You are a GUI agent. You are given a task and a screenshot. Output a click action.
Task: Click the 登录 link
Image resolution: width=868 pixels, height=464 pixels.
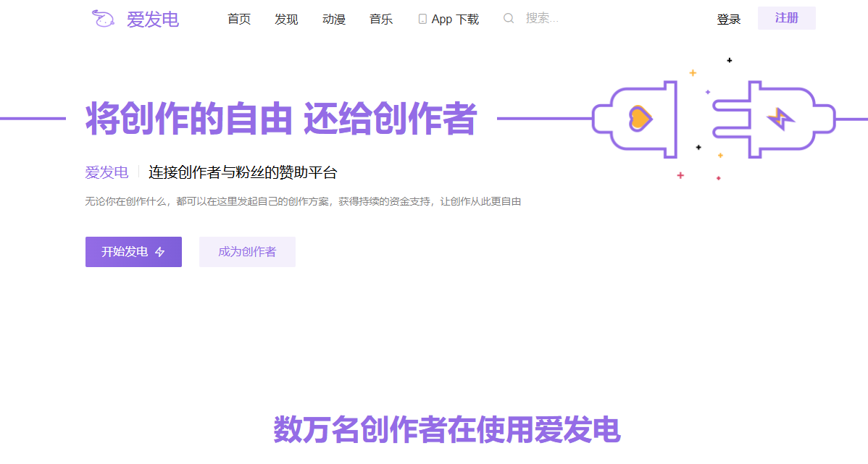pos(728,19)
